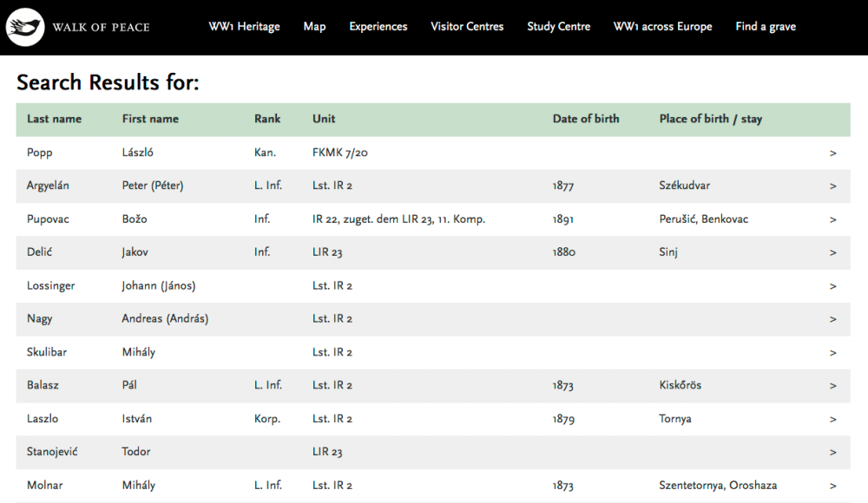This screenshot has height=503, width=868.
Task: Open the Experiences menu item
Action: coord(378,27)
